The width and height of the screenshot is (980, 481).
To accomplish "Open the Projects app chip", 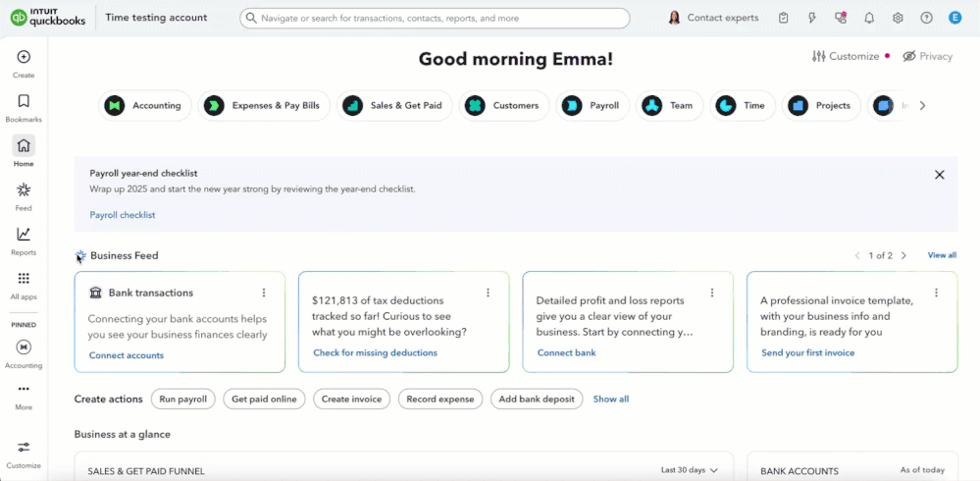I will (821, 106).
